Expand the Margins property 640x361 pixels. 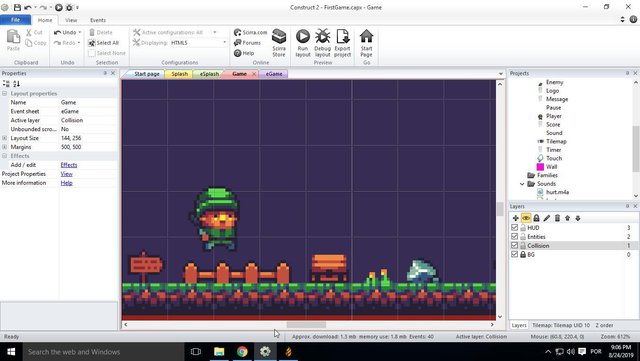tap(4, 147)
